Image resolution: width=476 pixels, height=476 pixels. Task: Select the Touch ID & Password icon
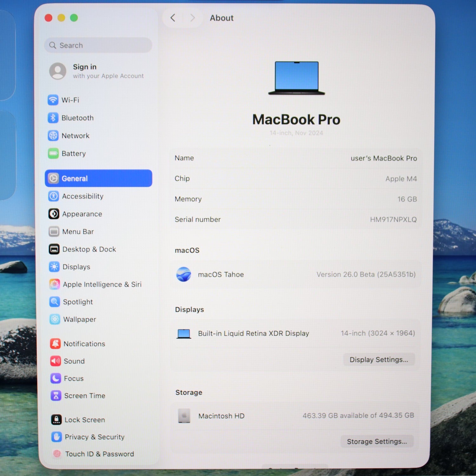pos(57,454)
